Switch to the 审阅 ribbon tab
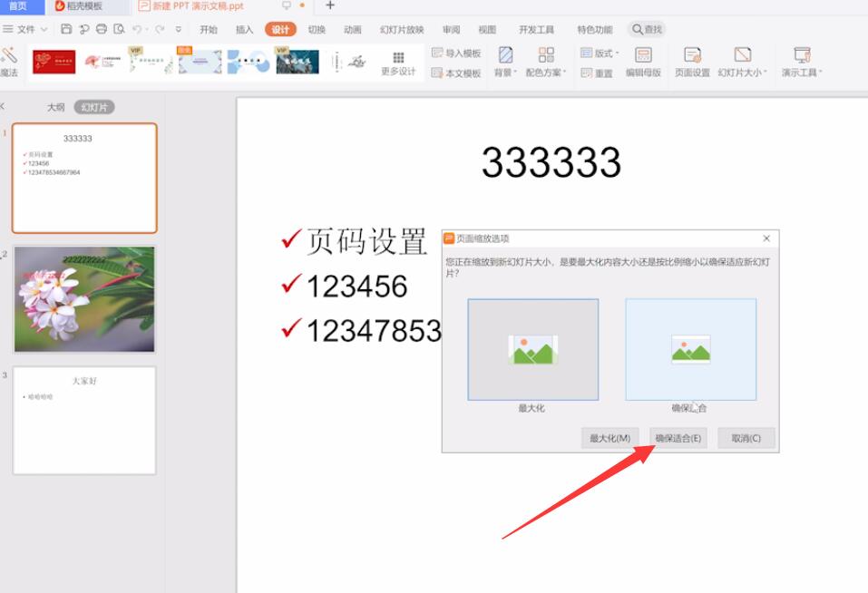Screen dimensions: 868x593 tap(451, 29)
